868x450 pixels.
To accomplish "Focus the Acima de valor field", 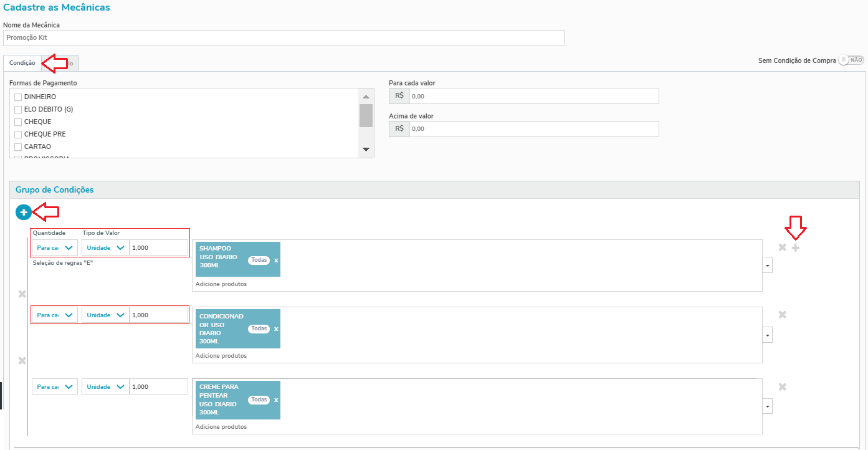I will pyautogui.click(x=534, y=128).
